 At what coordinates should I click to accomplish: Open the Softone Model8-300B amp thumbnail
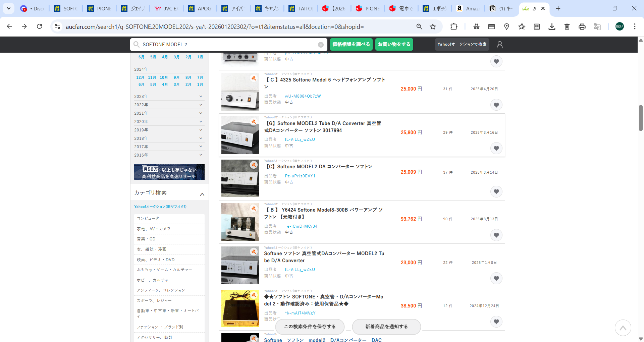click(240, 222)
